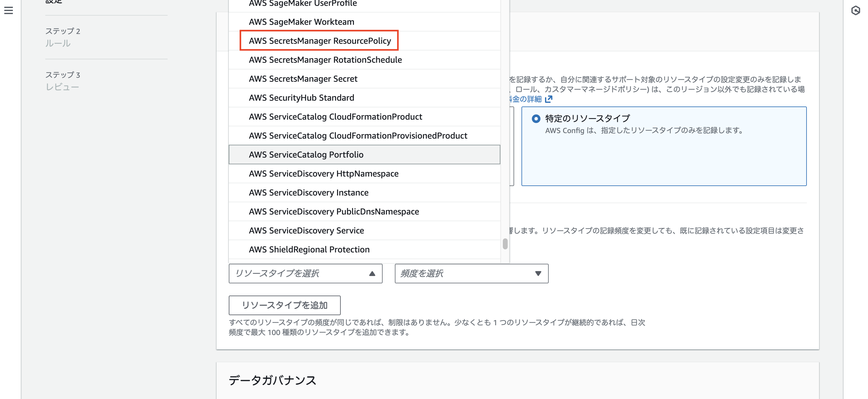Open the navigation sidebar hamburger menu
This screenshot has height=399, width=868.
tap(9, 10)
